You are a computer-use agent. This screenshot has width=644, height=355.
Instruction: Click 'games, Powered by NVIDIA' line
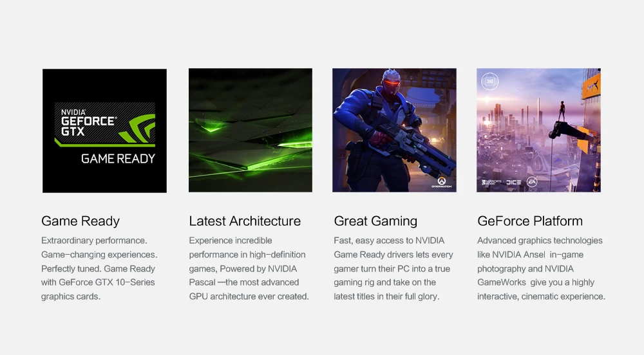pos(243,269)
